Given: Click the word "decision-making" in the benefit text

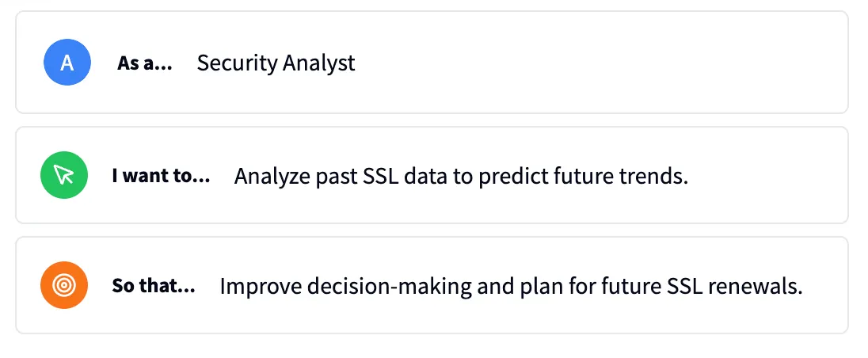Looking at the screenshot, I should click(371, 286).
